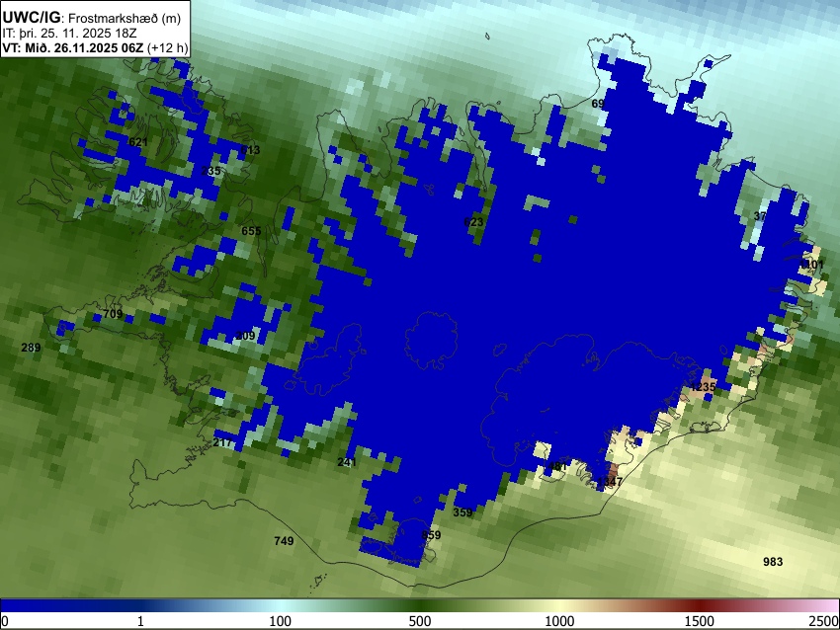Click the color scale tick label '2500'
This screenshot has width=840, height=630.
[x=824, y=621]
